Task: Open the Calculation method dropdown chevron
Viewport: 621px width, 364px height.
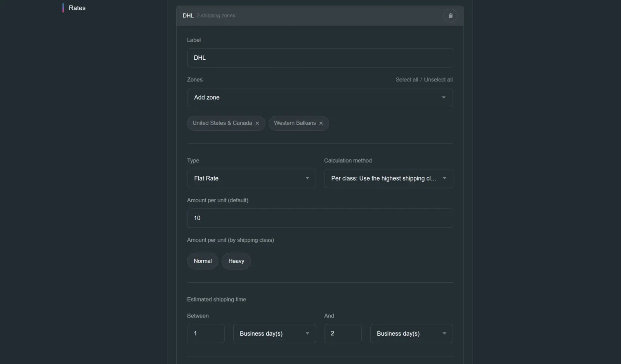Action: point(445,178)
